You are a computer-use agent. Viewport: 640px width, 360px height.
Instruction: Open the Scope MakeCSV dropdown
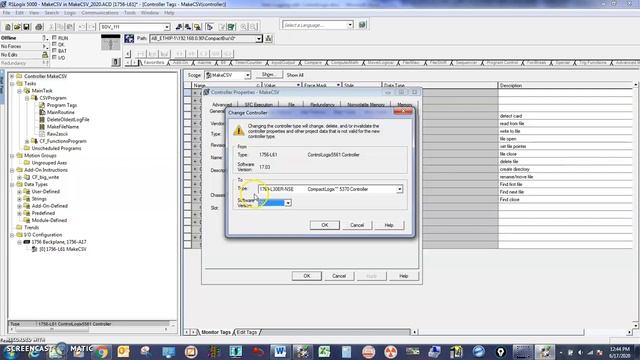coord(247,76)
